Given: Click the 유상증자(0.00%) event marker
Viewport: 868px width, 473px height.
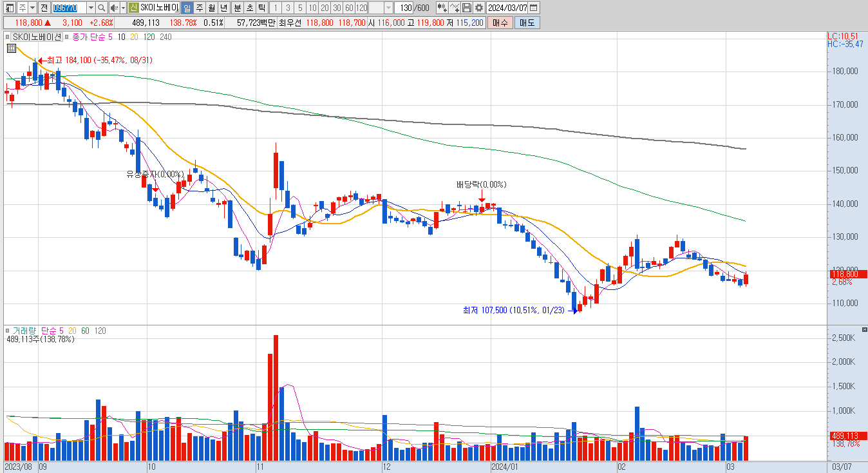Looking at the screenshot, I should [155, 174].
